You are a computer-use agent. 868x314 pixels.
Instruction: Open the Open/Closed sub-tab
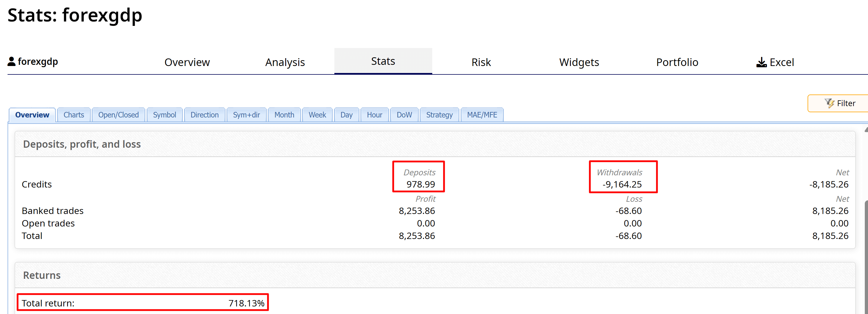(118, 115)
